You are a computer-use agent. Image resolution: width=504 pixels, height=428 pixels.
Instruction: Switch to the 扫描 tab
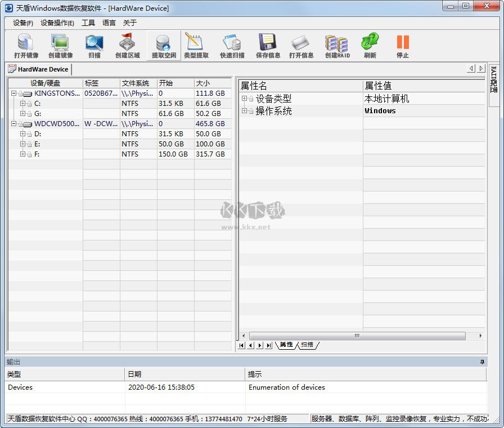pyautogui.click(x=307, y=346)
